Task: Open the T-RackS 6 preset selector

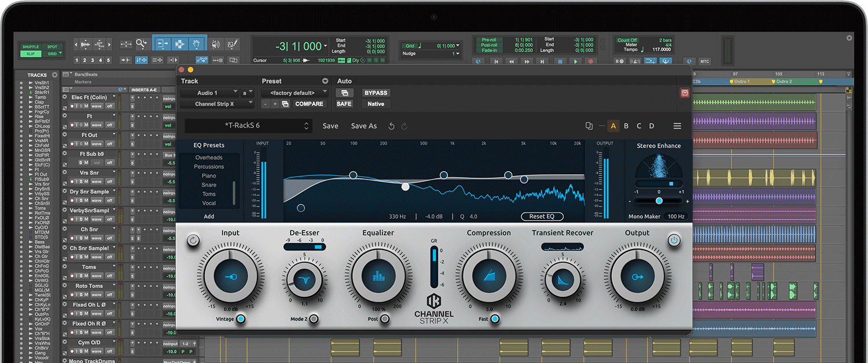Action: click(248, 126)
